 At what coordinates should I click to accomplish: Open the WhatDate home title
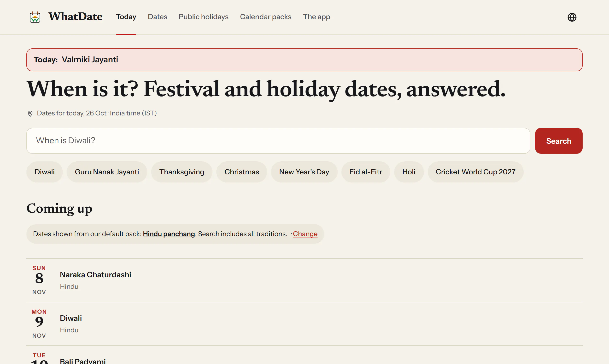(x=75, y=17)
